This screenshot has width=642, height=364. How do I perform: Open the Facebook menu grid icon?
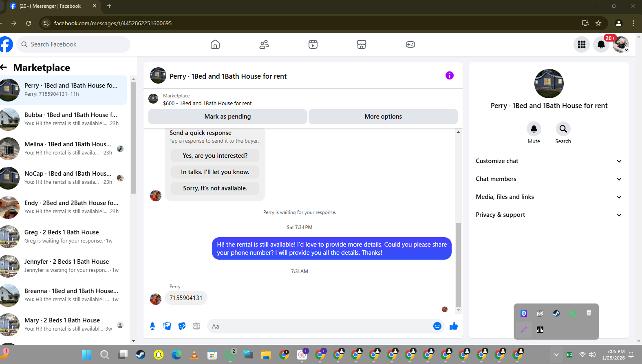pyautogui.click(x=582, y=44)
